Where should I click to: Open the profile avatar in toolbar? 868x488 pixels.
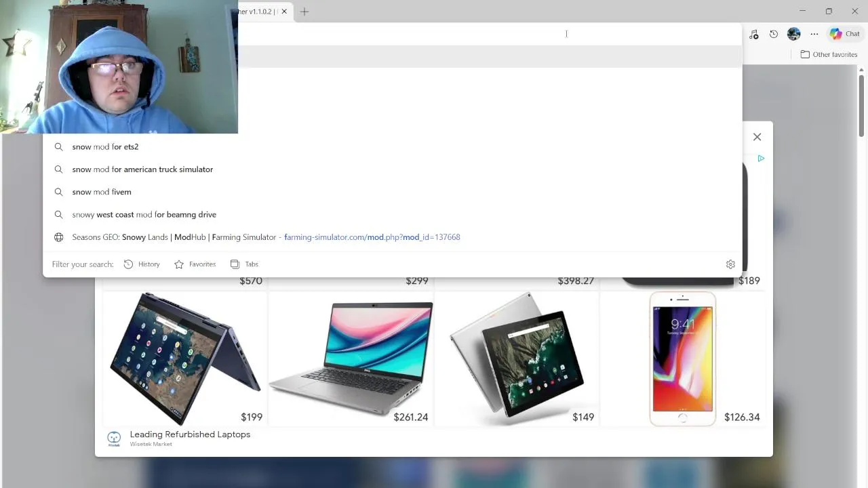(793, 34)
